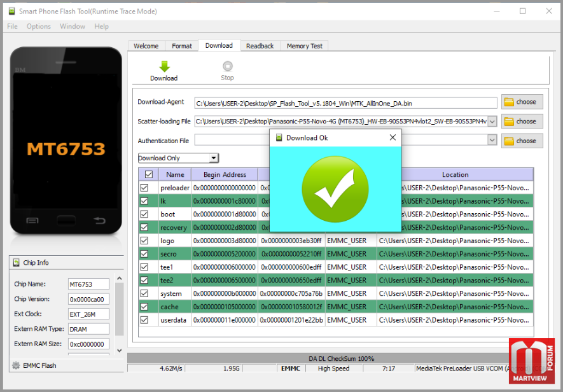Click the Download Ok dialog title icon
Image resolution: width=563 pixels, height=392 pixels.
pos(279,137)
